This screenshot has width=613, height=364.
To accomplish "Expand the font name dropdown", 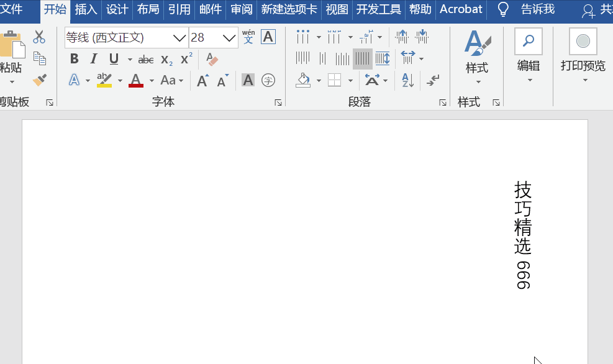I will pos(179,37).
